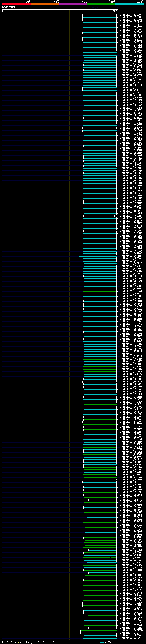Click the cyan alignment bar for Q5UB04
Image resolution: width=146 pixels, height=644 pixels.
tap(100, 334)
